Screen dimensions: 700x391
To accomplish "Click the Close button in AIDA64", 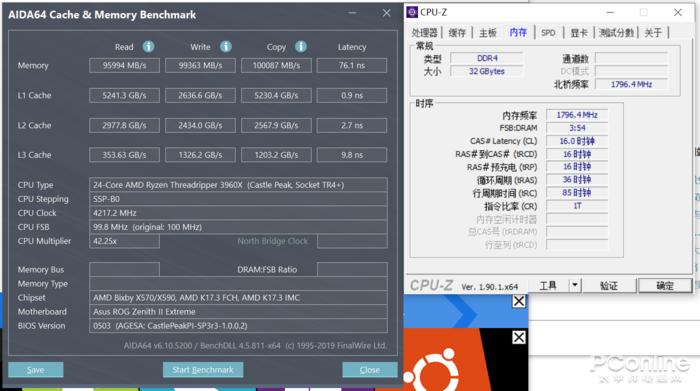I will (370, 370).
